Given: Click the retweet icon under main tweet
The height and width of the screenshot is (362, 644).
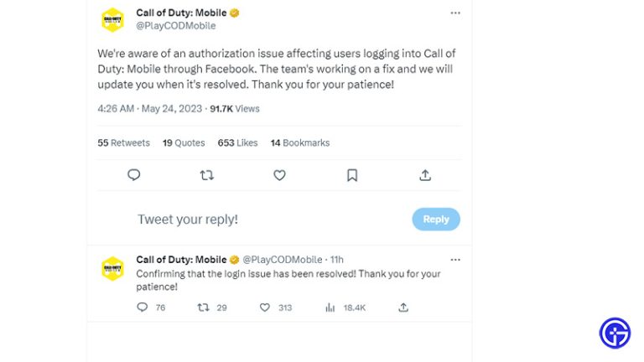Looking at the screenshot, I should [206, 175].
